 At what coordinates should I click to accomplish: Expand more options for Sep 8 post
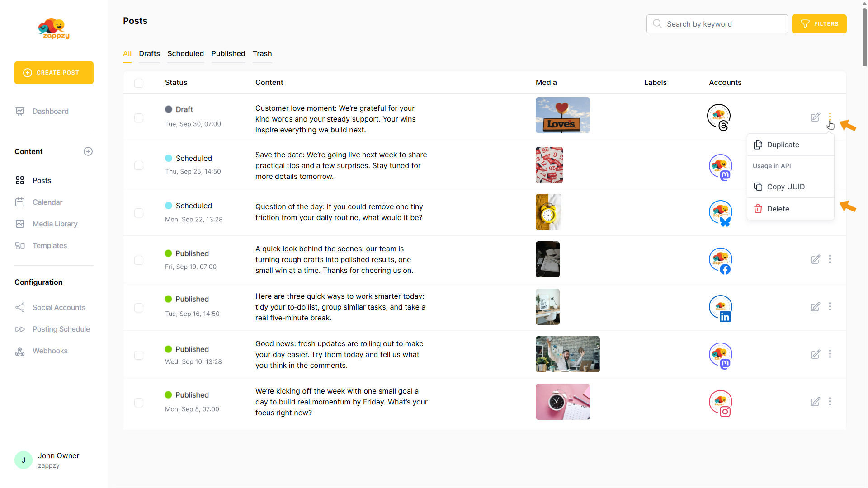pos(830,401)
